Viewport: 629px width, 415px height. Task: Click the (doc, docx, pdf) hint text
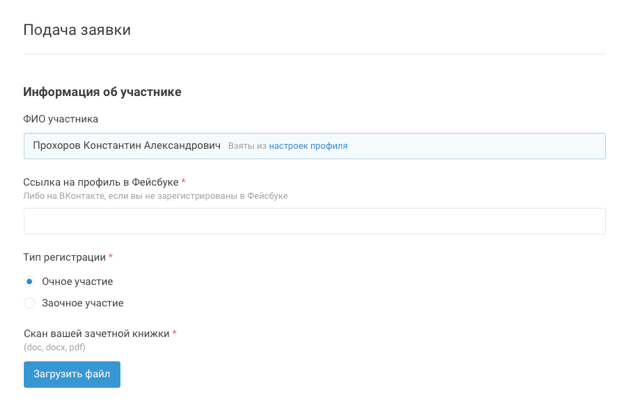click(55, 347)
